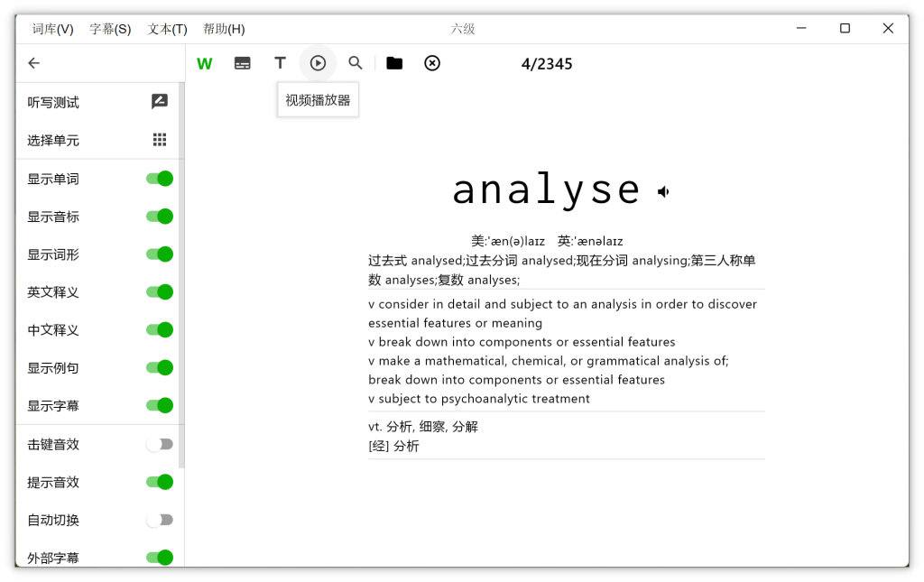The width and height of the screenshot is (924, 582).
Task: Open the subtitle browser icon
Action: [243, 63]
